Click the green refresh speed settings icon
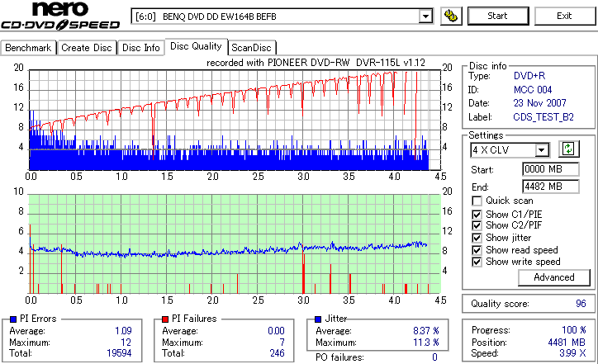The width and height of the screenshot is (598, 364). 568,149
